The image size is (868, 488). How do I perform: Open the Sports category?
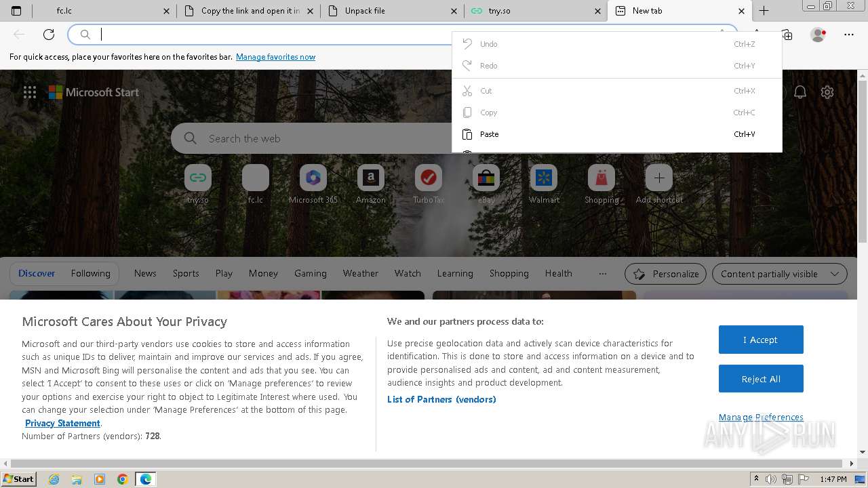pyautogui.click(x=186, y=274)
